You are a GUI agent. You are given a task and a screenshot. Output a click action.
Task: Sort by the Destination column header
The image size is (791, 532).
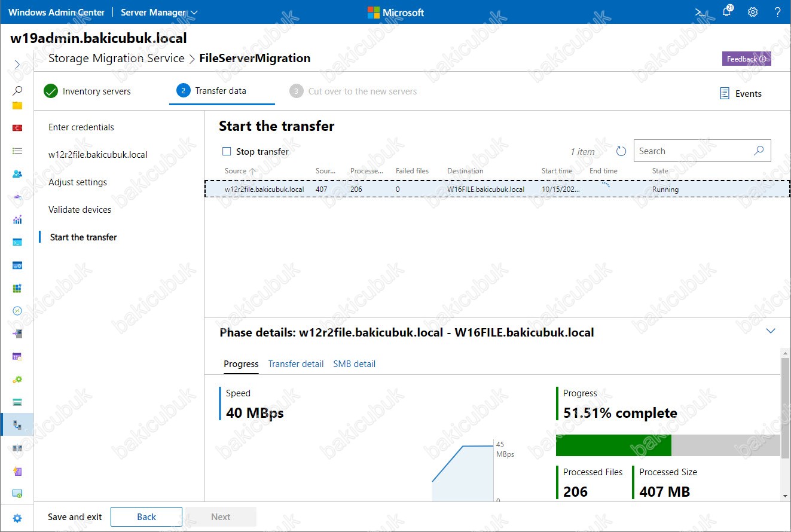465,171
